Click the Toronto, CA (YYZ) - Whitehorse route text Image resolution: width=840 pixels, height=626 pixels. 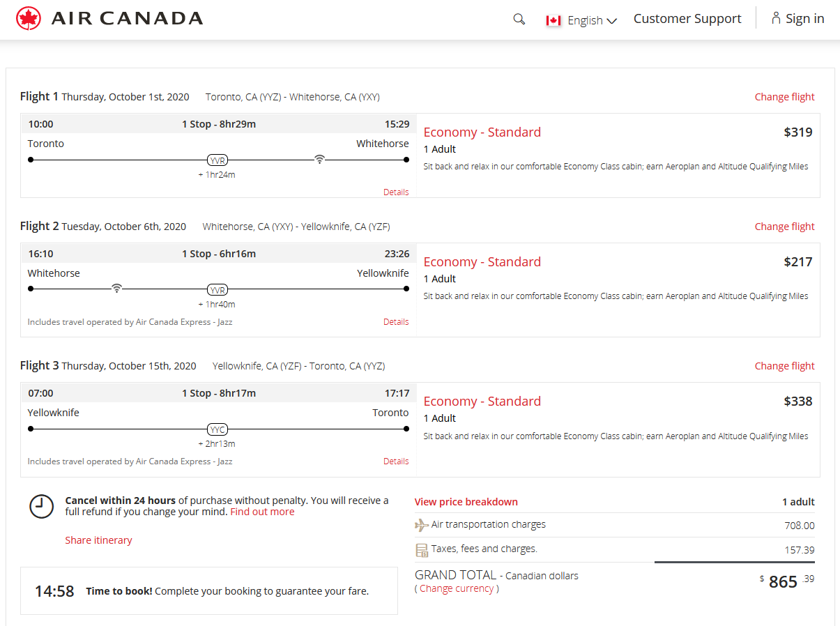(x=293, y=97)
